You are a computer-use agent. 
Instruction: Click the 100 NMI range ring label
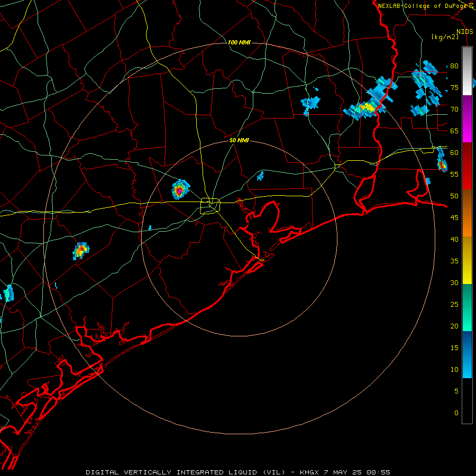(x=239, y=42)
